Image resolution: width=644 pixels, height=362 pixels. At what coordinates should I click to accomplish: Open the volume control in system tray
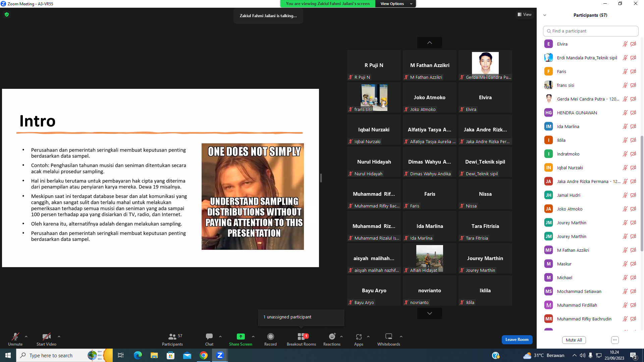coord(583,355)
